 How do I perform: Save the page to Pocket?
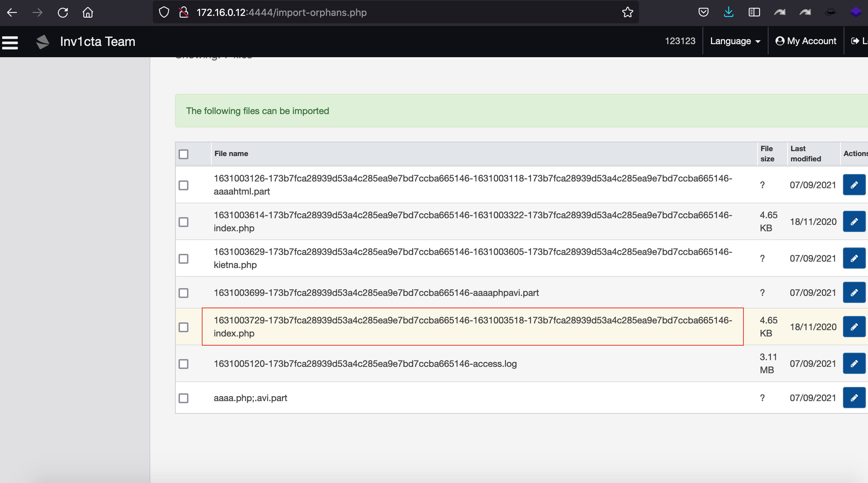click(x=704, y=12)
